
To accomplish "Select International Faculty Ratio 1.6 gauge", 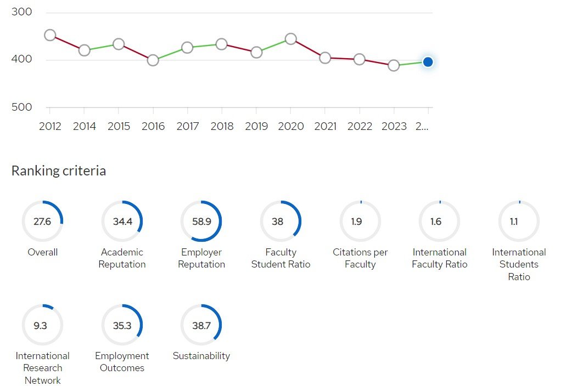I will 440,221.
